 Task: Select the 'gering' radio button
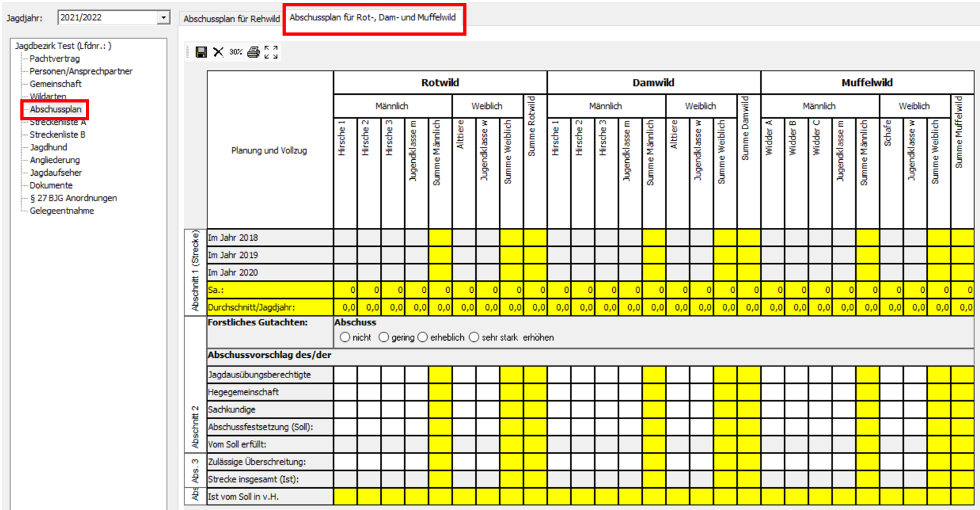(x=384, y=337)
